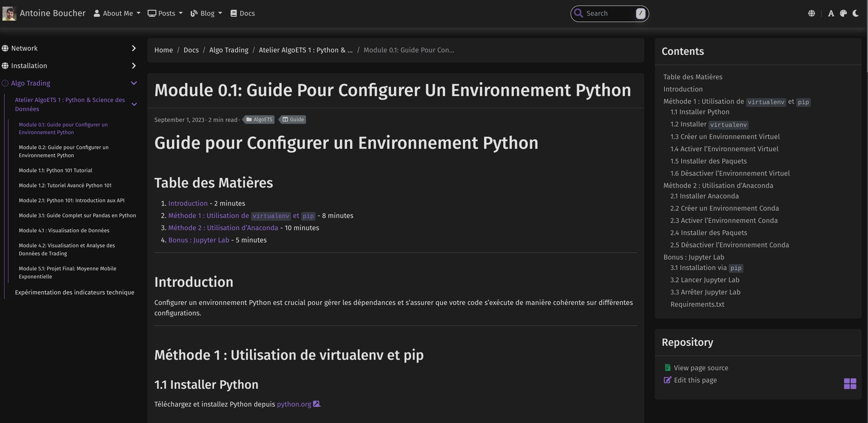Screen dimensions: 868x423
Task: Open the About Me dropdown menu
Action: click(x=117, y=13)
